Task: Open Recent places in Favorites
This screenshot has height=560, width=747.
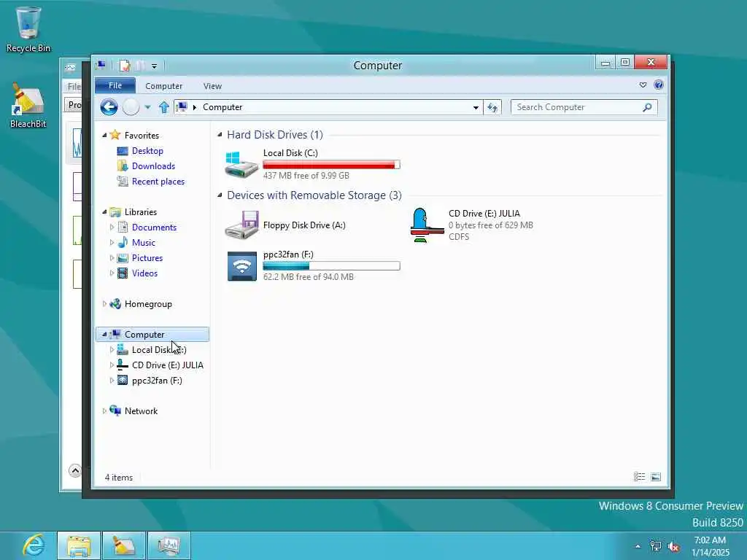Action: tap(158, 182)
